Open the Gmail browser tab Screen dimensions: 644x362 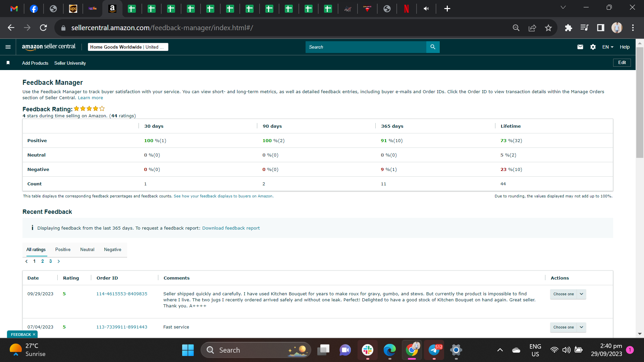tap(14, 9)
